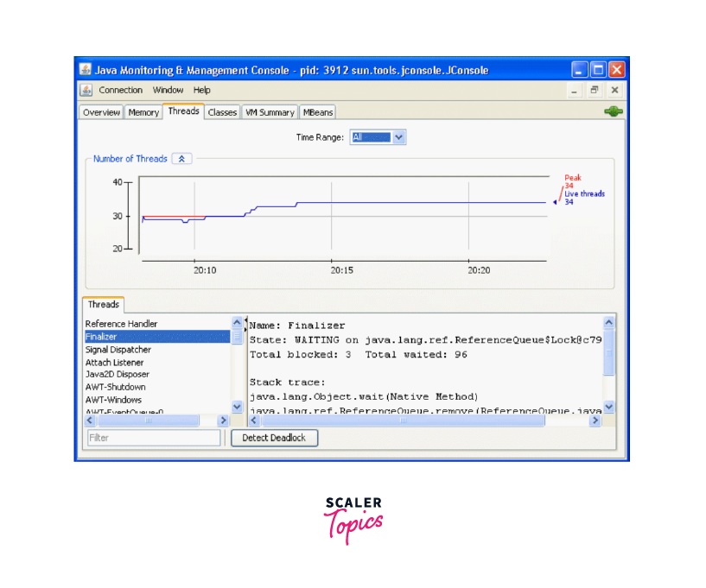Screen dimensions: 706x588
Task: Open the Window menu
Action: tap(168, 90)
